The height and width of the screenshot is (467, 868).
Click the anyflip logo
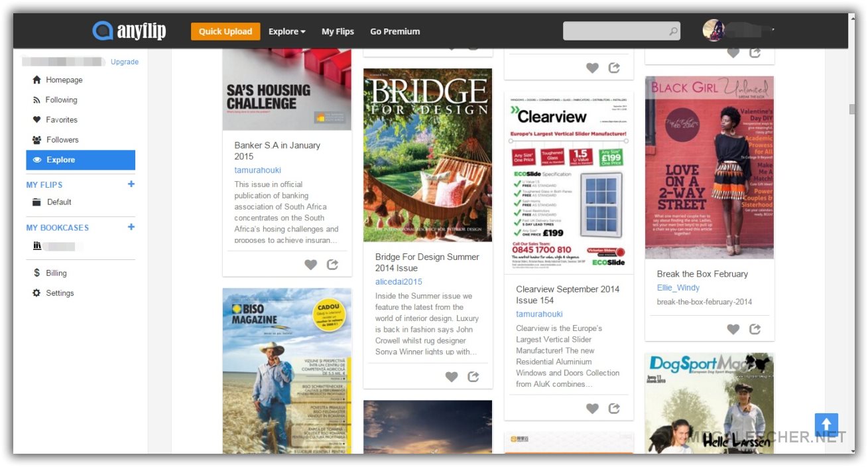point(129,31)
